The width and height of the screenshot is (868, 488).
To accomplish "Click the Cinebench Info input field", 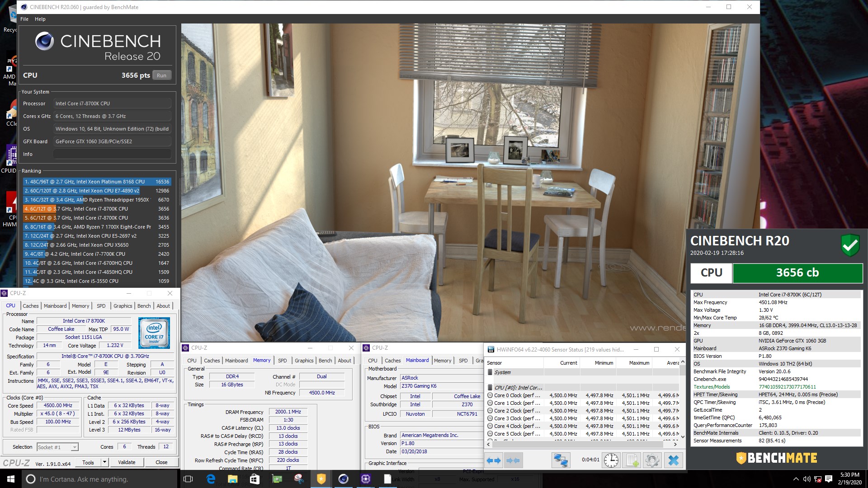I will click(112, 154).
